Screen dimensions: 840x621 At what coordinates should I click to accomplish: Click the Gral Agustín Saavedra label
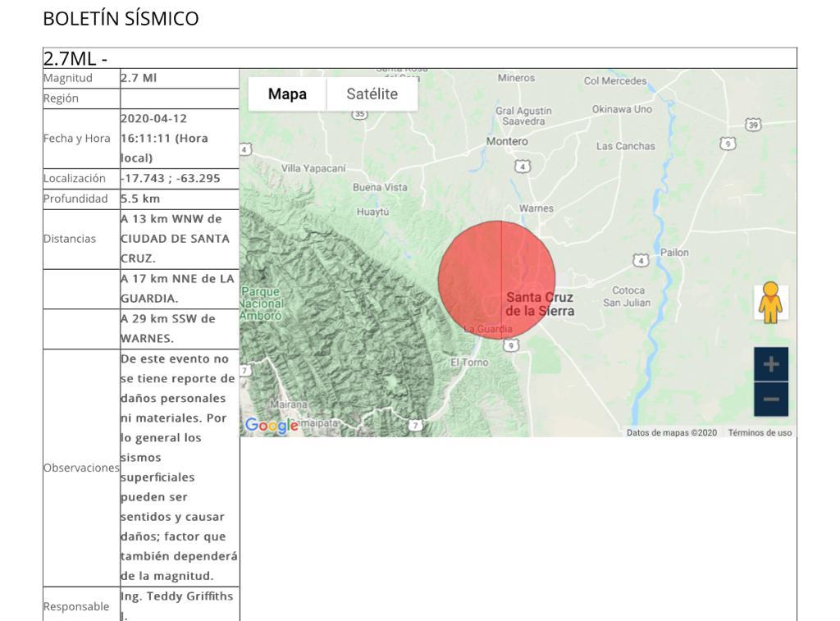(x=523, y=116)
